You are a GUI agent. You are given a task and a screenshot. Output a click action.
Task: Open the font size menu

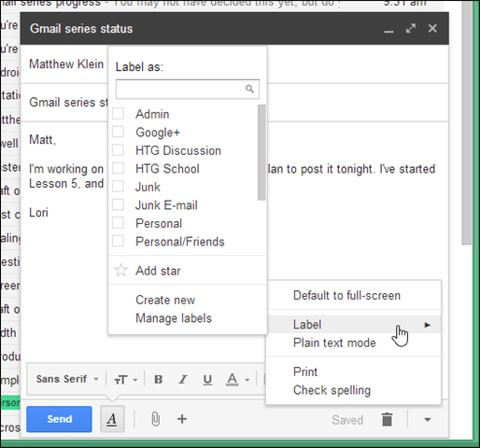(125, 380)
